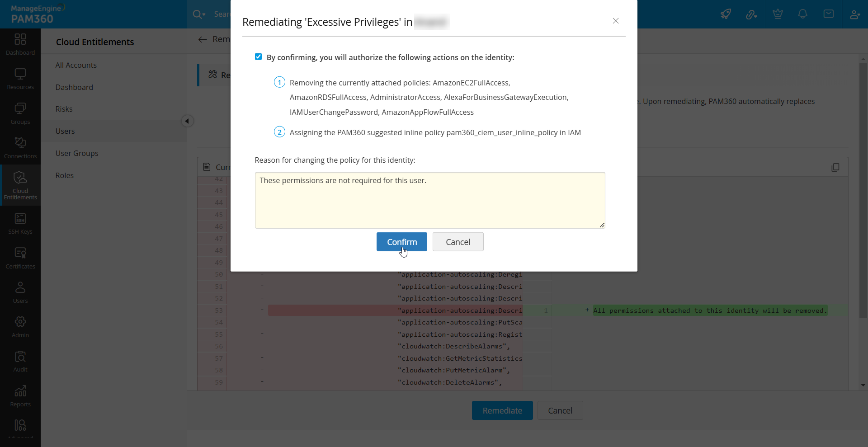868x447 pixels.
Task: Cancel the remediation dialog
Action: 458,242
